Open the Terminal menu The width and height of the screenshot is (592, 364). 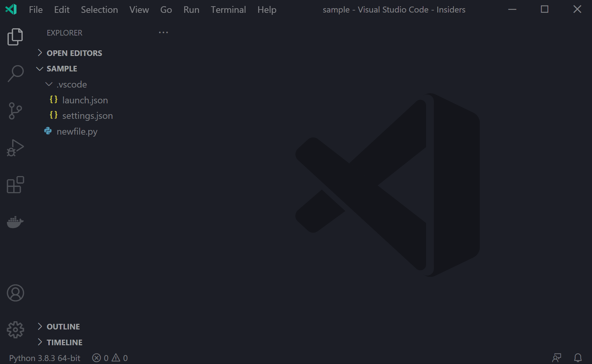(x=228, y=10)
